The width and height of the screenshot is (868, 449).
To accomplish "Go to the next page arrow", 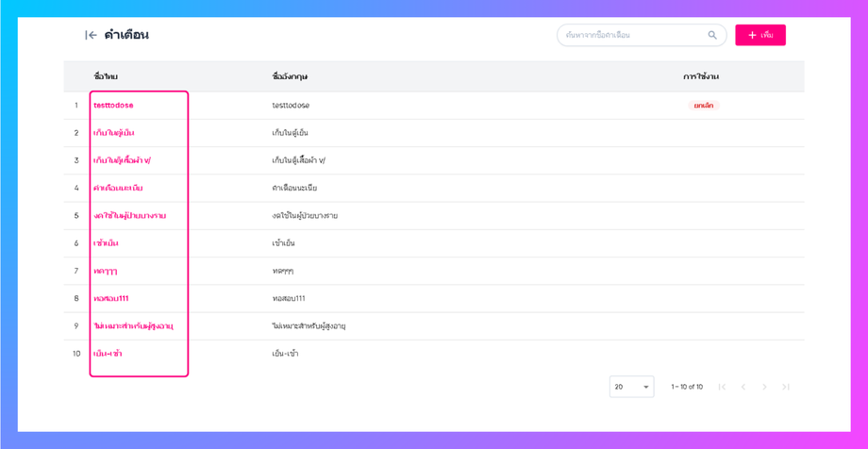I will (x=764, y=387).
